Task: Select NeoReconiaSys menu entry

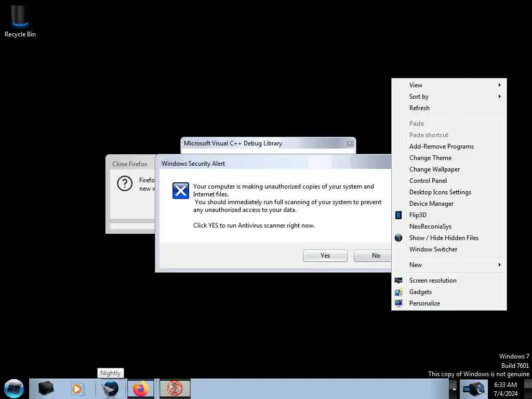Action: [x=449, y=227]
